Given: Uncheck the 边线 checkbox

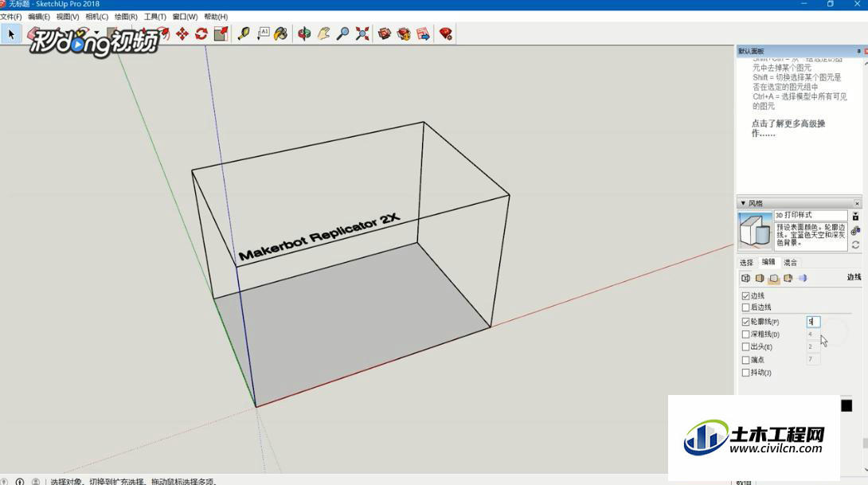Looking at the screenshot, I should [x=745, y=296].
